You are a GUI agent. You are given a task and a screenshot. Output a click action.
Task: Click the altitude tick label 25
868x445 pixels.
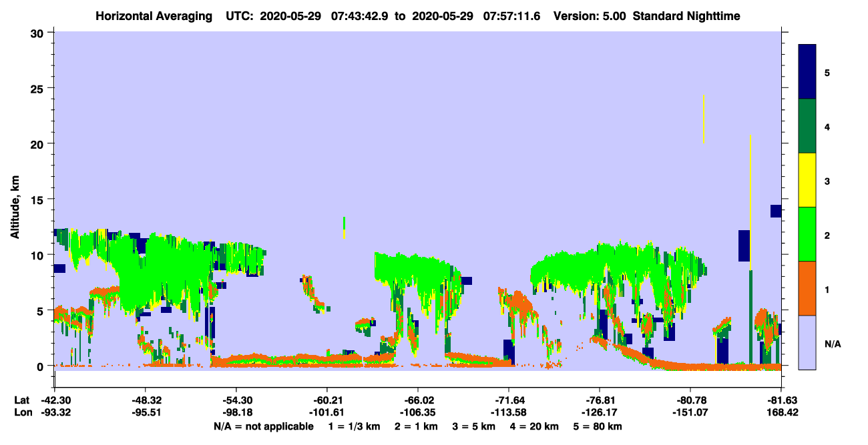point(39,88)
